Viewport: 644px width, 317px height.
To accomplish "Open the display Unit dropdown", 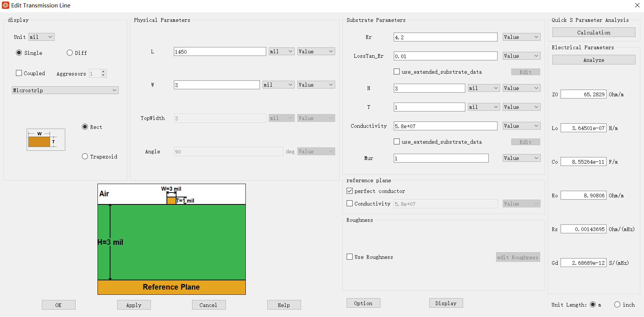I will click(x=42, y=37).
